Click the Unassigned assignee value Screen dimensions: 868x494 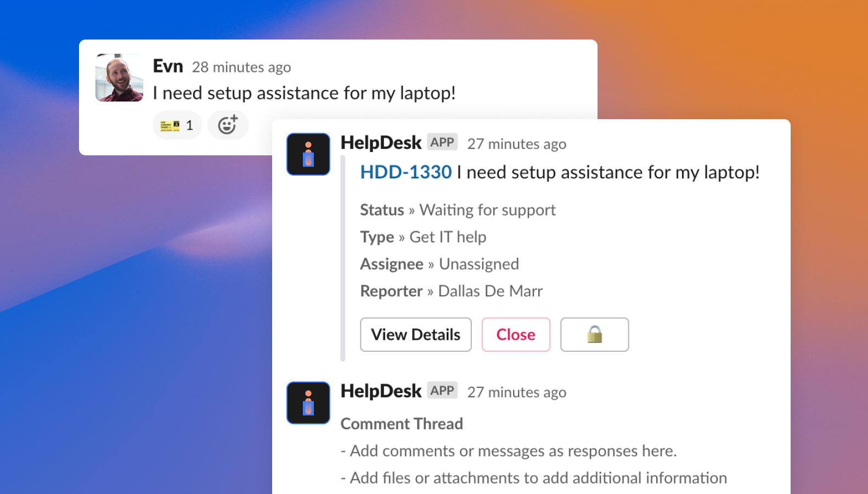[x=479, y=264]
